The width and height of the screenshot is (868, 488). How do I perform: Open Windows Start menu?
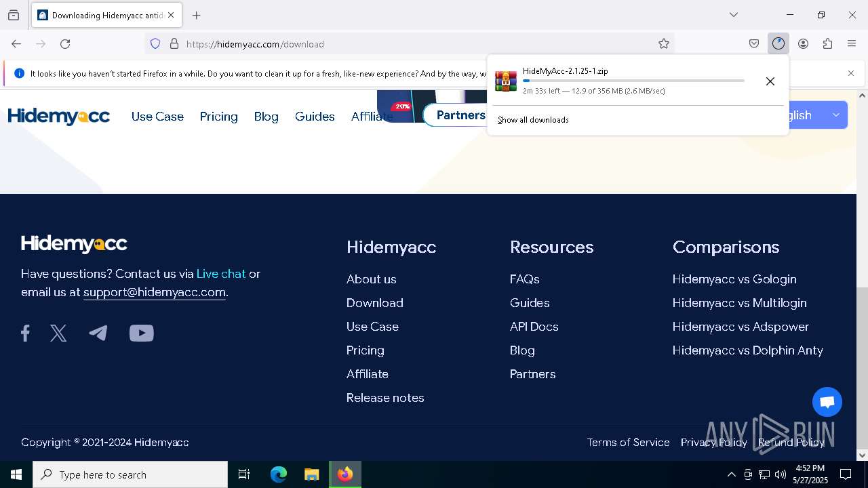(x=16, y=474)
